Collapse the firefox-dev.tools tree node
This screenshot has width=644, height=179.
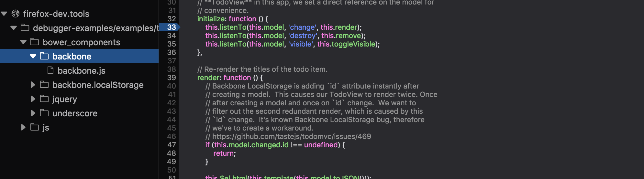click(4, 14)
